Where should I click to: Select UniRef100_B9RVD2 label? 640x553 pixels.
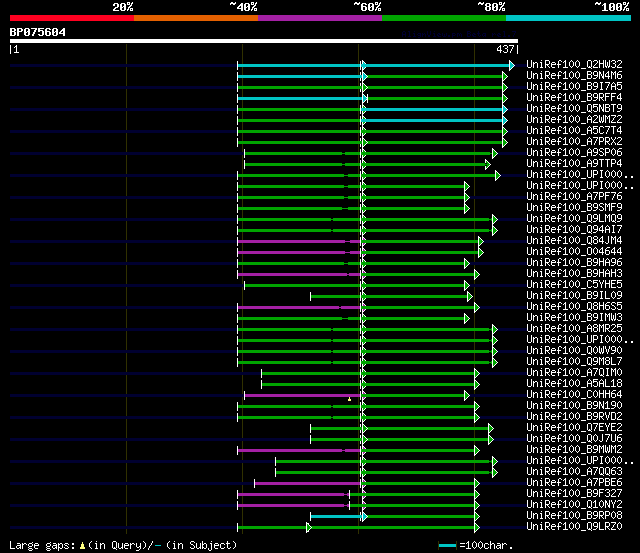point(574,417)
